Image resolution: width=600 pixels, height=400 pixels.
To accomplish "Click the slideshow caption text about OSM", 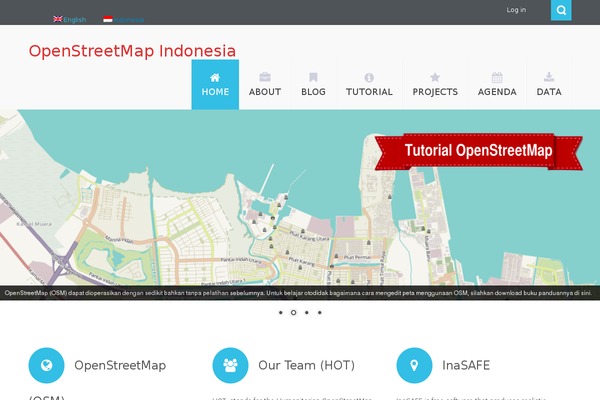I will [x=298, y=293].
